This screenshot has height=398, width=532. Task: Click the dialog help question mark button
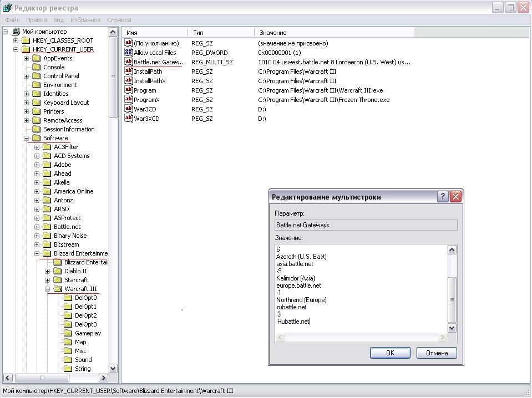pos(443,197)
